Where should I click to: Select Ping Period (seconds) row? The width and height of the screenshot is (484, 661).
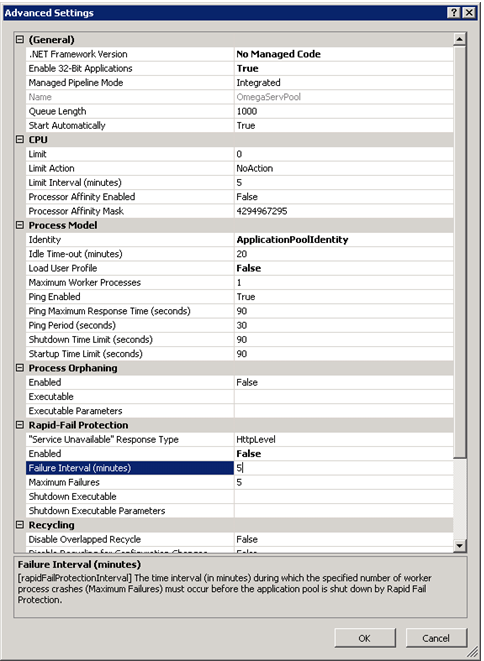click(x=239, y=325)
